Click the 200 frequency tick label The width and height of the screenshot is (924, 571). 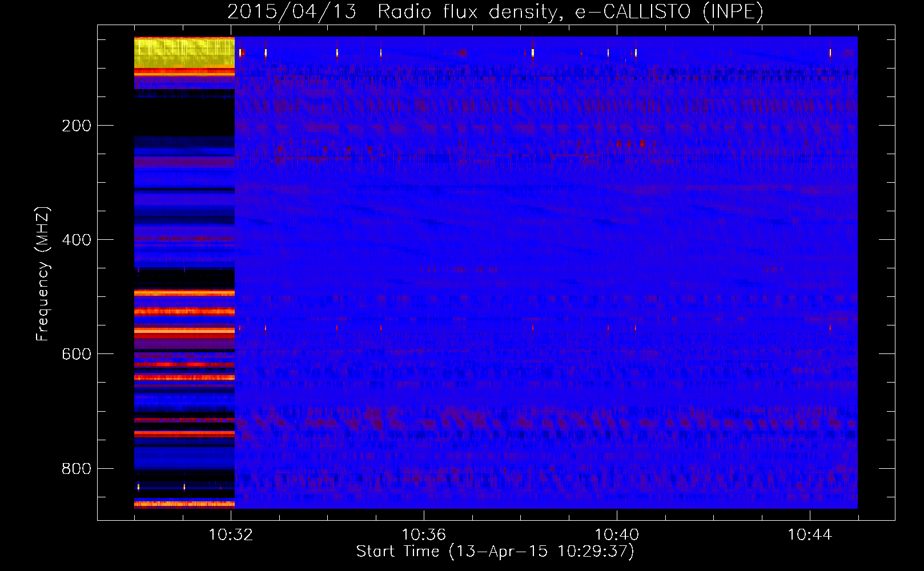point(77,126)
